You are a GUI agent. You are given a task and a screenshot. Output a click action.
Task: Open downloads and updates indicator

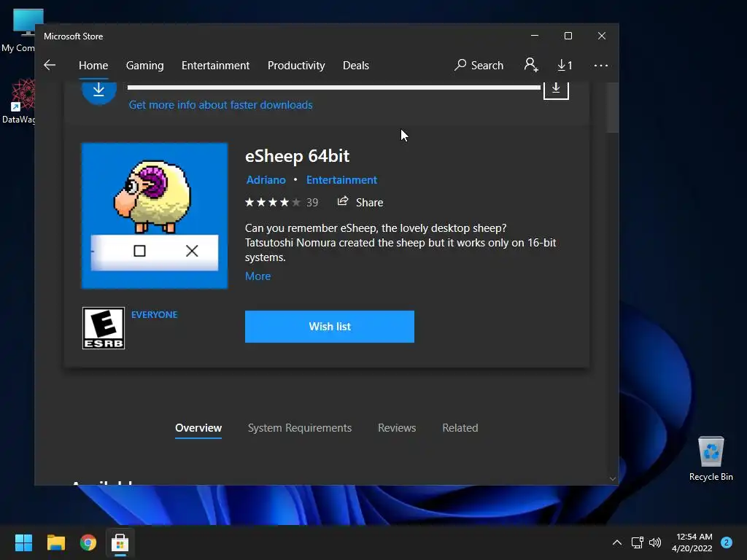point(565,65)
